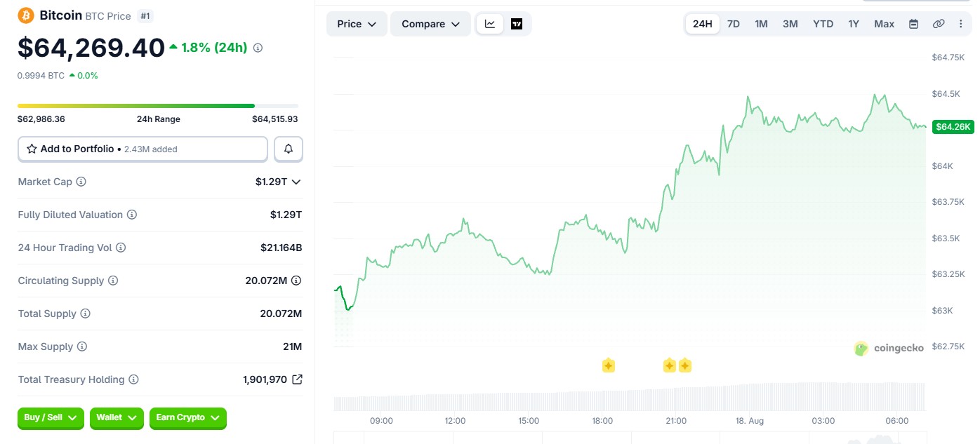Click the CoinGecko gecko logo on chart

point(861,349)
